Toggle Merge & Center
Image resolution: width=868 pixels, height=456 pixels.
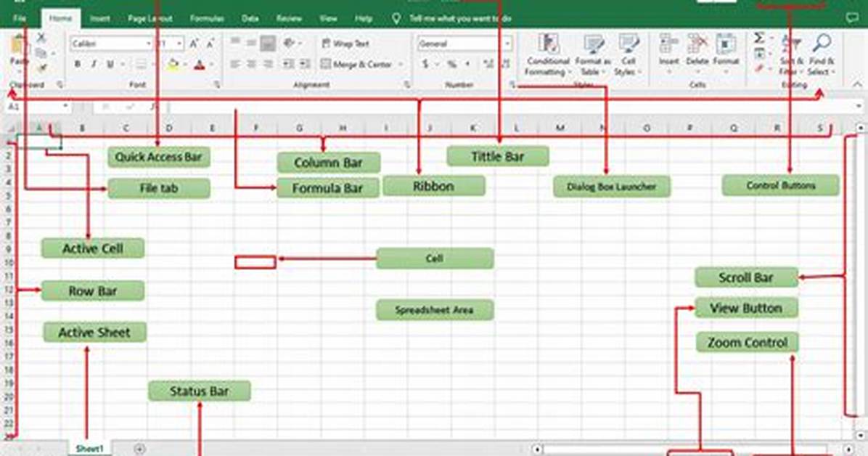pyautogui.click(x=356, y=65)
